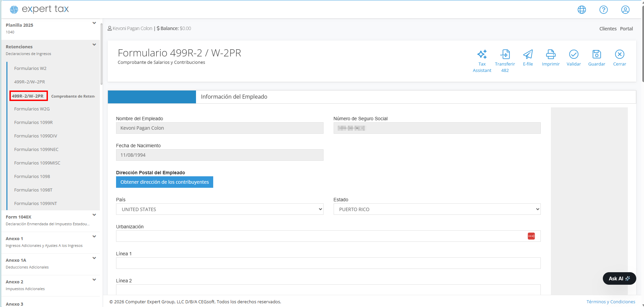
Task: Open the Clientes link
Action: (x=608, y=29)
